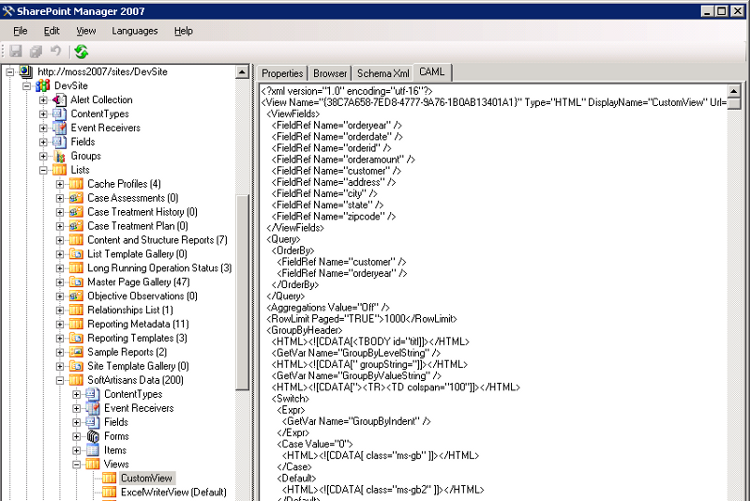Image resolution: width=750 pixels, height=501 pixels.
Task: Click inside the CAML XML text area
Action: click(x=500, y=300)
